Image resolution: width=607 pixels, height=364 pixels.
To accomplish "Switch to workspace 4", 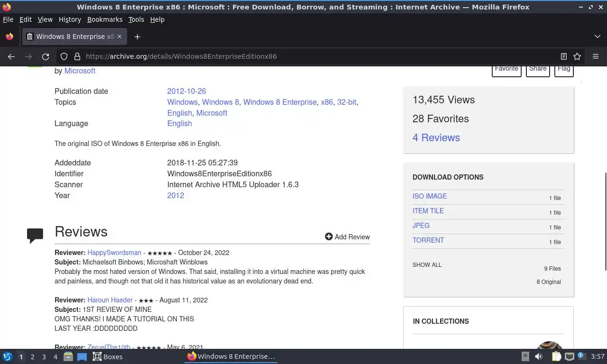I will point(55,357).
